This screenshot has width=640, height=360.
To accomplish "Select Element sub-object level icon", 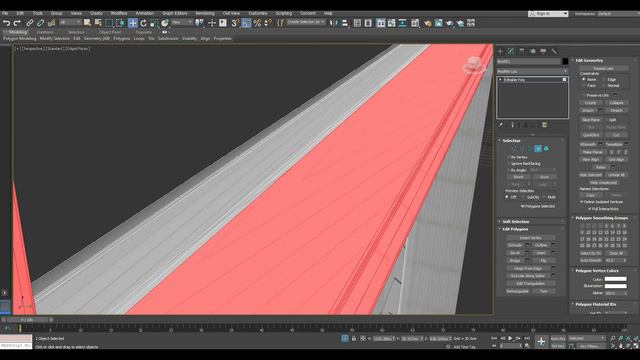I will click(x=547, y=149).
